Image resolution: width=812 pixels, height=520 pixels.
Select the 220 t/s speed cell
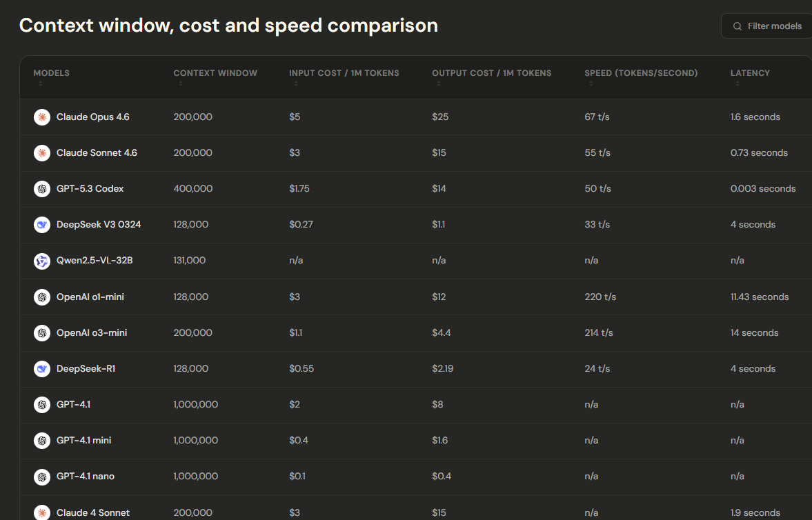click(600, 297)
